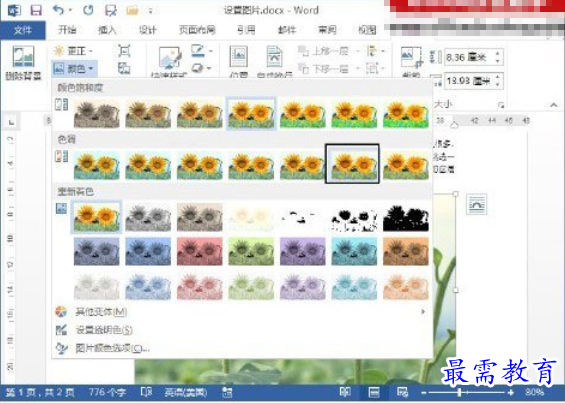Select the No Recolor sunflower thumbnail

[97, 217]
